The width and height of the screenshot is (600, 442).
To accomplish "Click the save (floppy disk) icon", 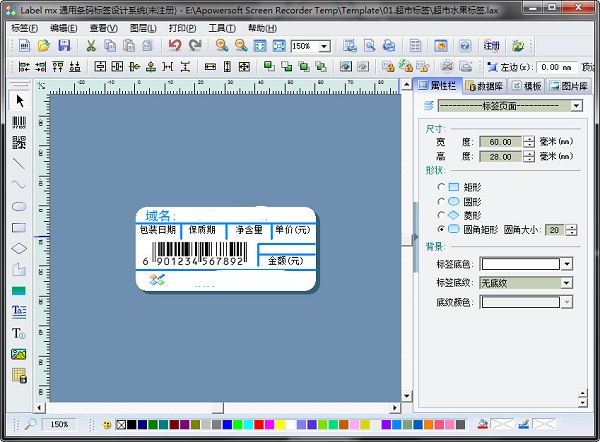I will pyautogui.click(x=64, y=46).
